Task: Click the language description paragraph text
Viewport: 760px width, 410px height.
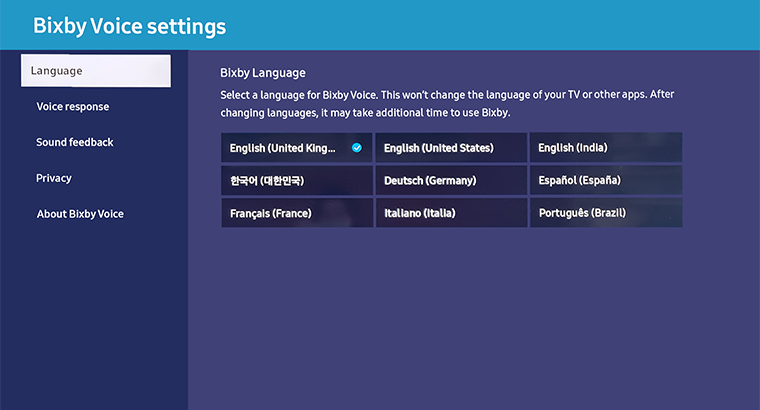Action: pyautogui.click(x=447, y=103)
